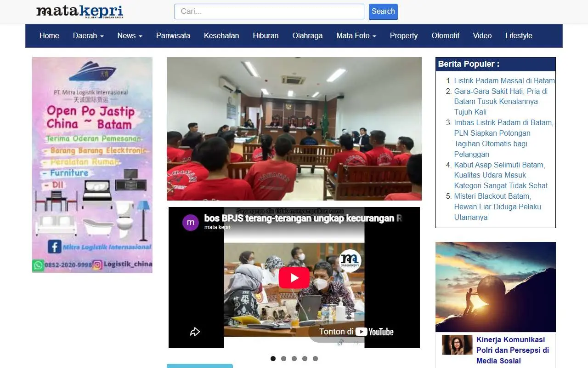The image size is (588, 368).
Task: Select the third carousel dot
Action: pos(294,358)
